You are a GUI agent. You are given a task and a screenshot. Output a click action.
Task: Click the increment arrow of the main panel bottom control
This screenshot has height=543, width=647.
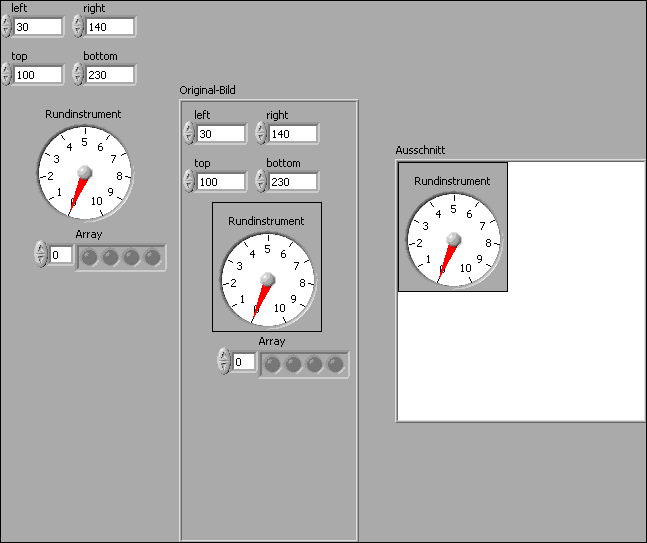pyautogui.click(x=78, y=70)
